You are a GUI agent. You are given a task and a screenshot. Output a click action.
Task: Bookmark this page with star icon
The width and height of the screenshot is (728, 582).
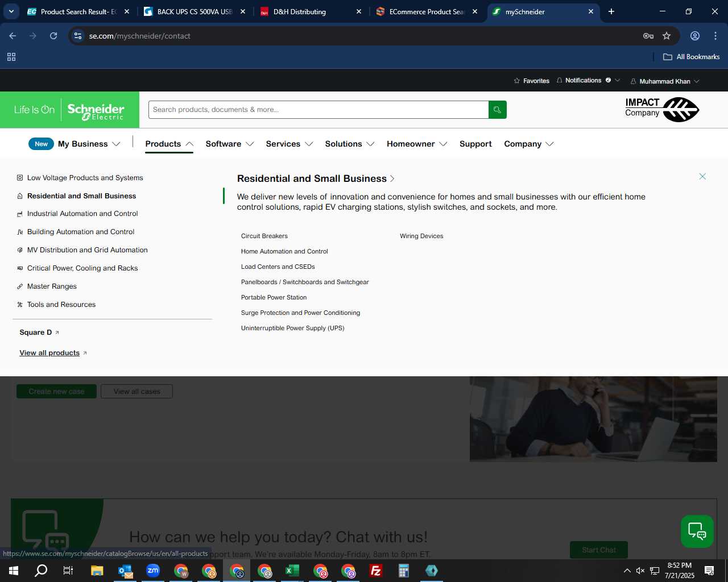pos(667,36)
